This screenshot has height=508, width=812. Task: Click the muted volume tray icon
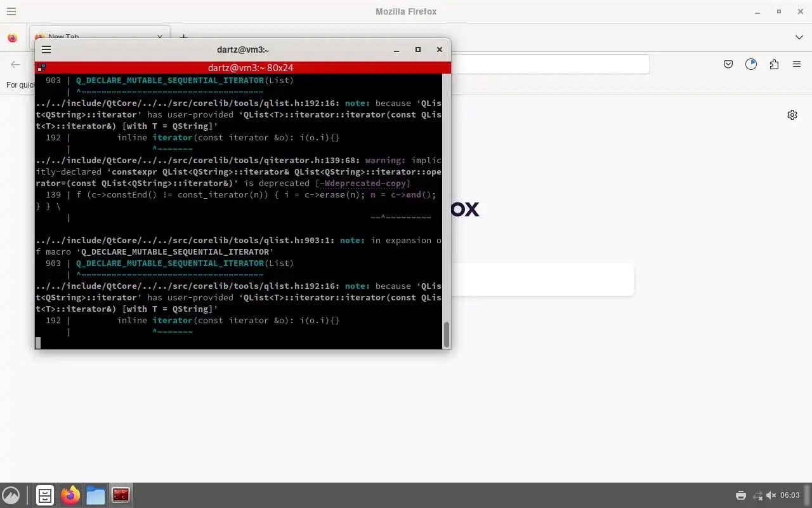[771, 495]
